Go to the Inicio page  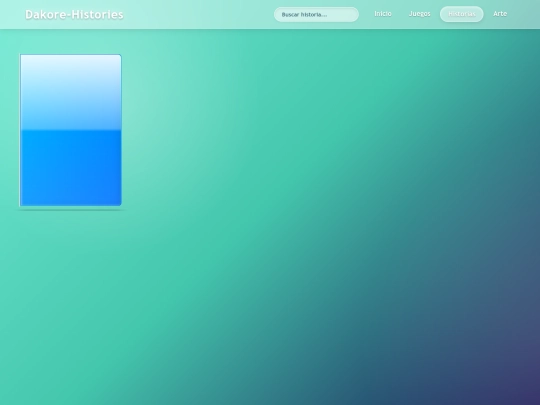click(x=383, y=14)
